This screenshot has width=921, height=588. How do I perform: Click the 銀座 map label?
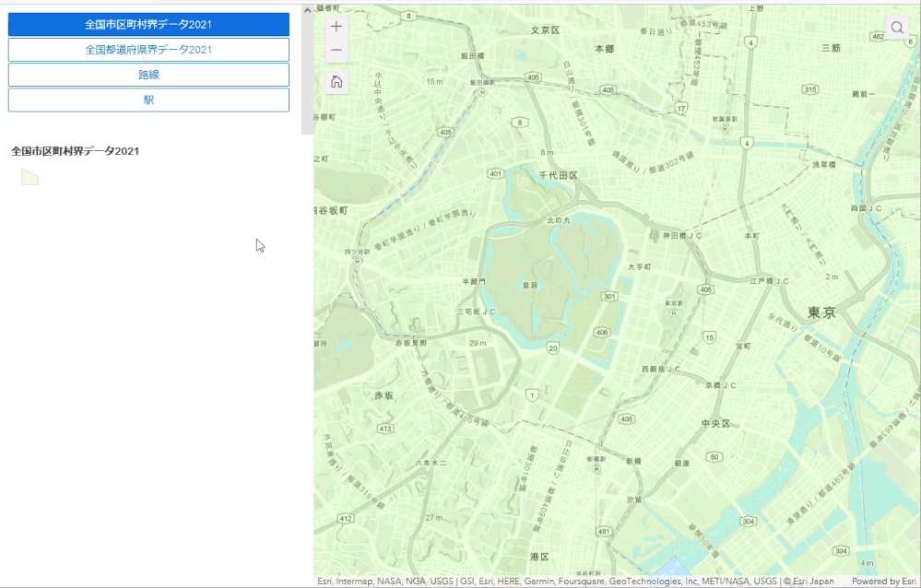tap(682, 464)
